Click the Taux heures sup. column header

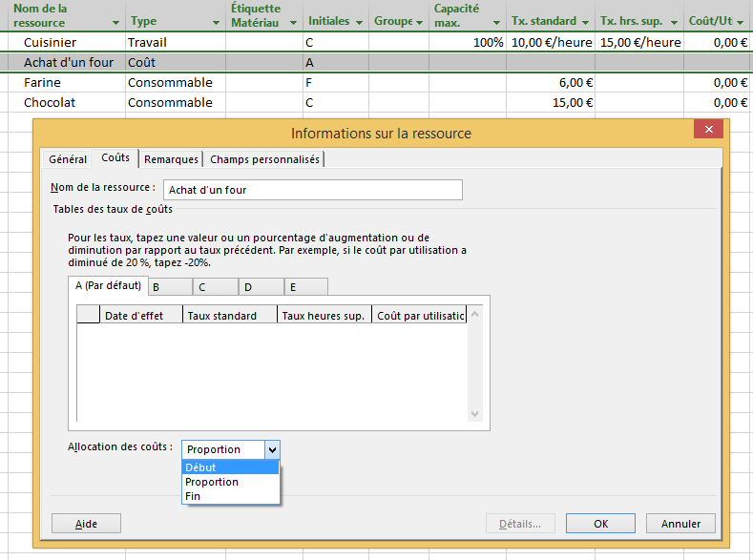click(324, 315)
